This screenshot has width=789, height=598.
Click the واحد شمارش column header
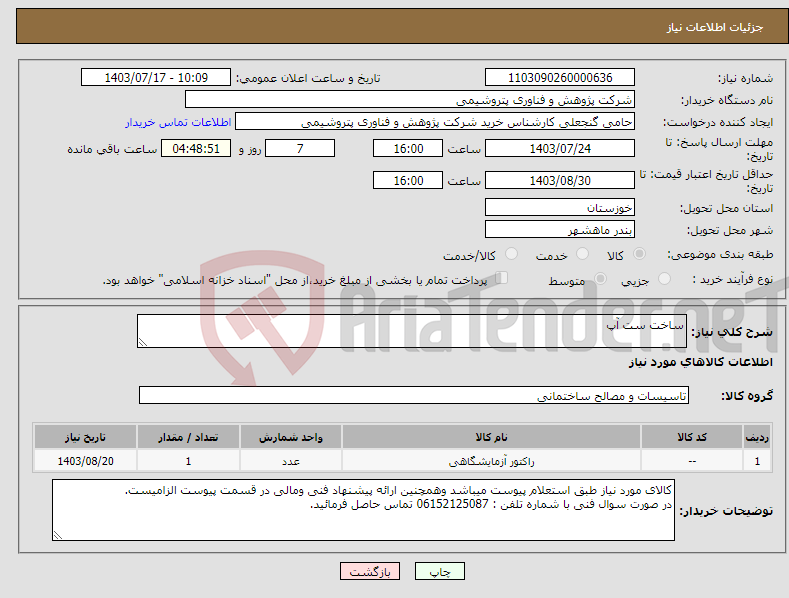(291, 437)
